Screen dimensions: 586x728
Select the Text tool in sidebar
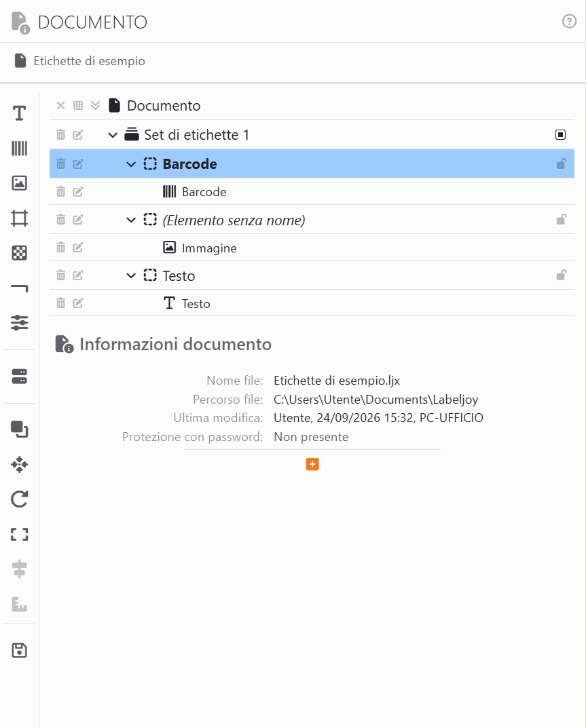(x=19, y=113)
